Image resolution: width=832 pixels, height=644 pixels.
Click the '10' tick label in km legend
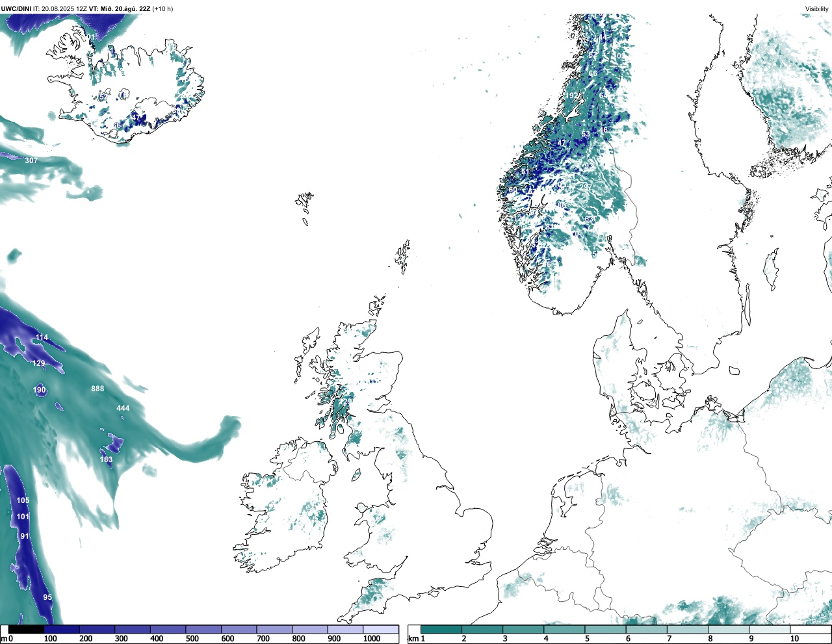point(794,639)
